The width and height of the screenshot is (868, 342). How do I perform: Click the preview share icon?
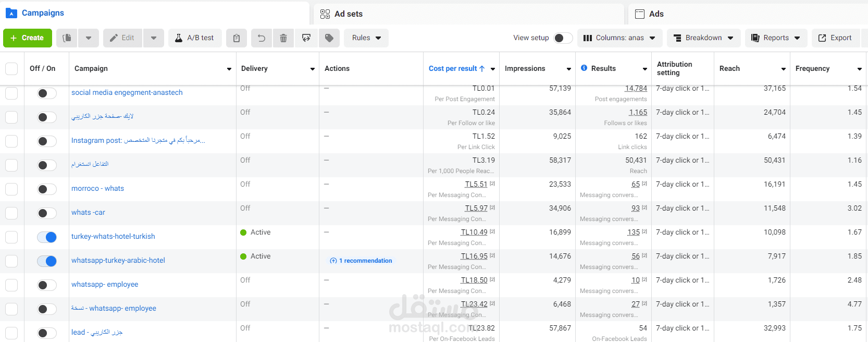coord(306,38)
